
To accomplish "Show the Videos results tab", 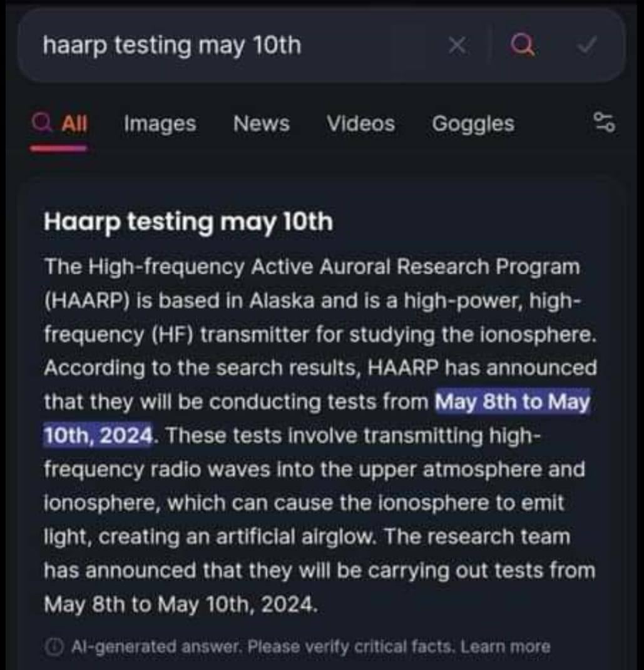I will pyautogui.click(x=360, y=124).
